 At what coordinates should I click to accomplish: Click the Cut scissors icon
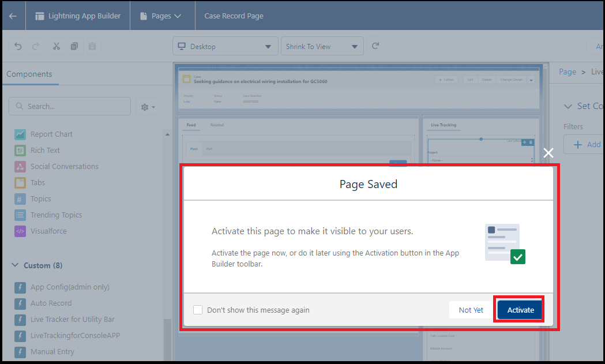click(57, 46)
